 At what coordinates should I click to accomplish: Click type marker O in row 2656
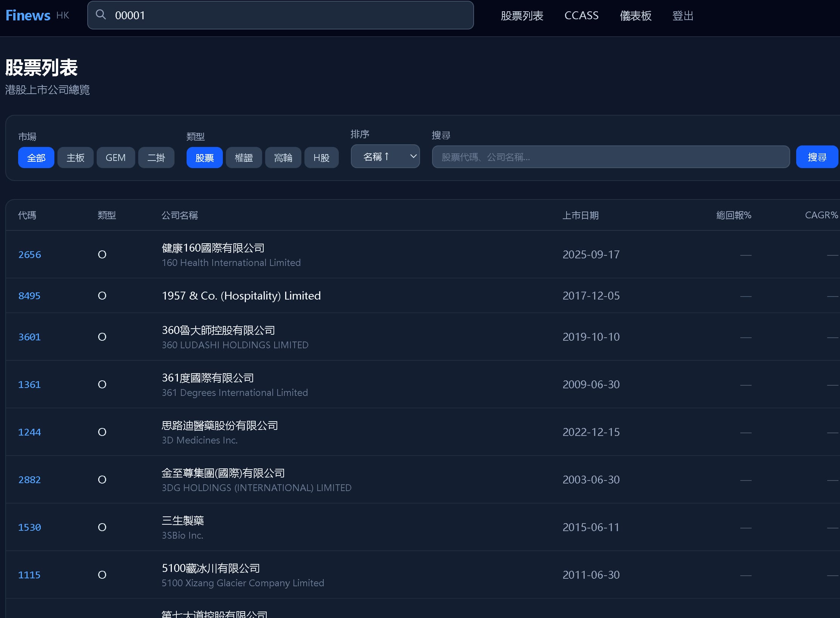102,255
